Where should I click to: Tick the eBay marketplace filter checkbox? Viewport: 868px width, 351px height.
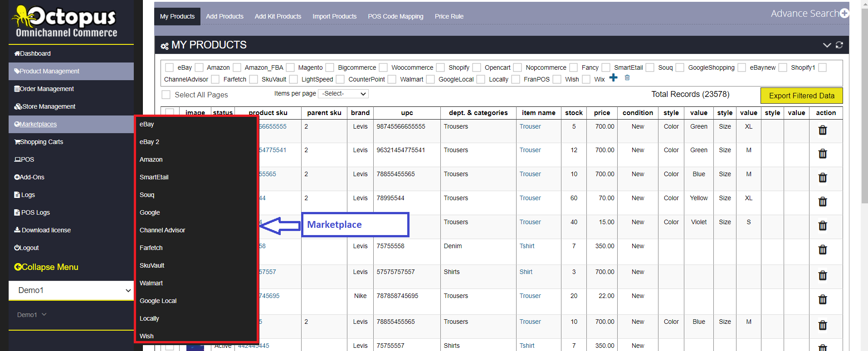point(170,67)
